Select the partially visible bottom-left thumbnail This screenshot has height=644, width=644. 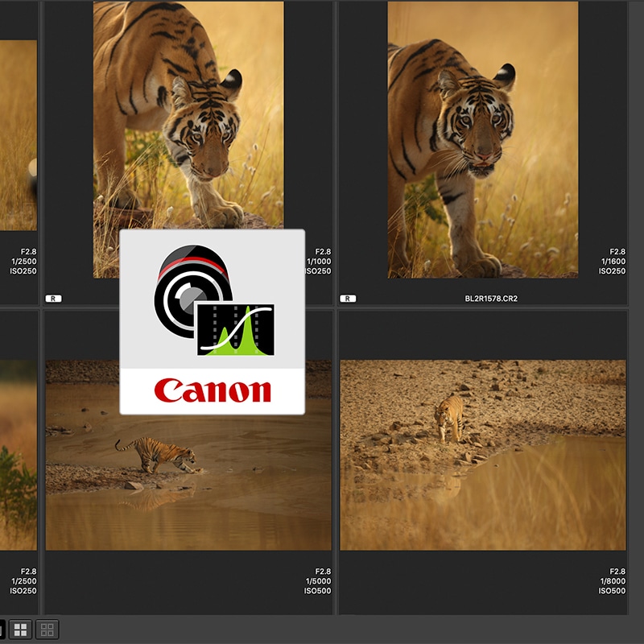[x=18, y=455]
